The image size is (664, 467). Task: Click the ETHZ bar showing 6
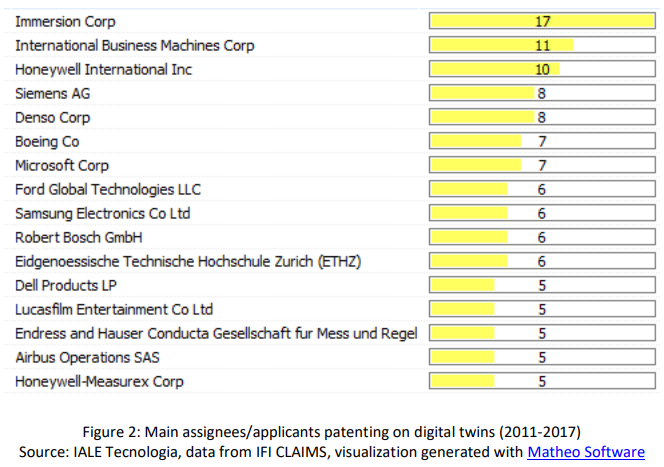pos(542,261)
